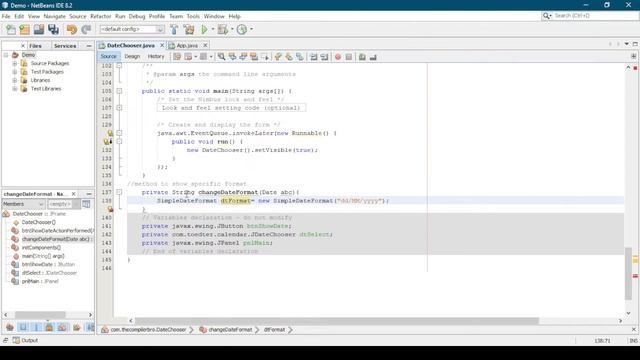Click the Build Project hammer icon
This screenshot has height=360, width=640.
coord(174,29)
